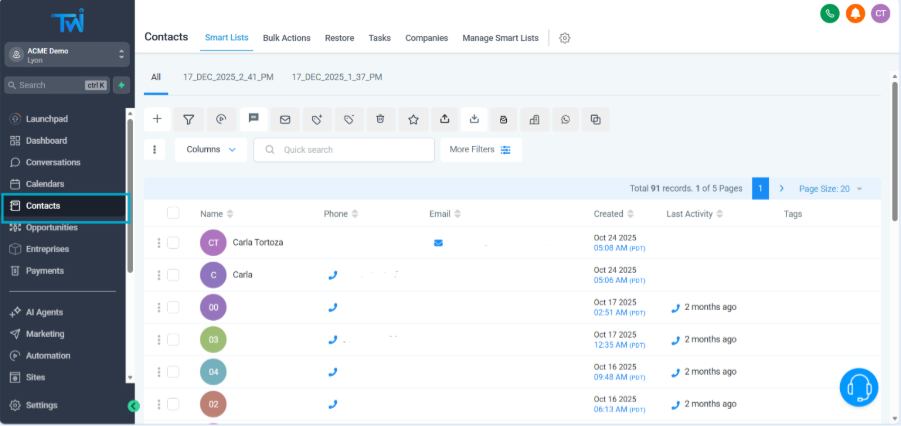This screenshot has width=901, height=426.
Task: Click the star review icon
Action: point(413,119)
